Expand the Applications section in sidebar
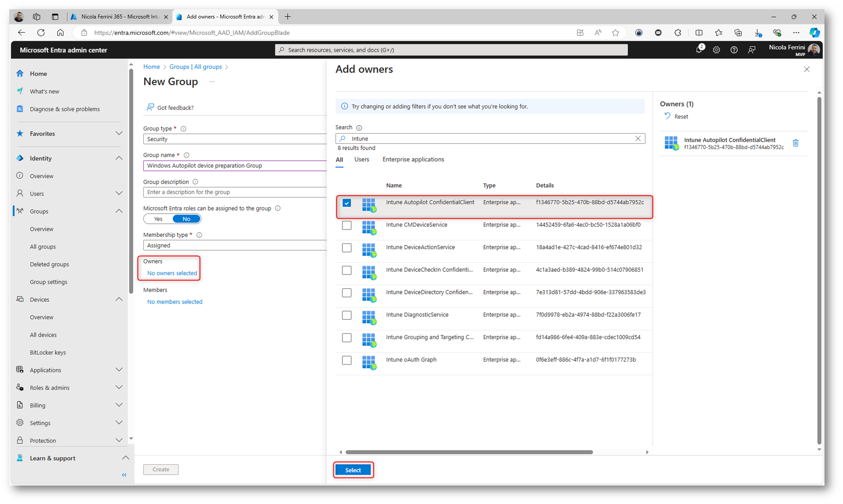 [x=119, y=370]
